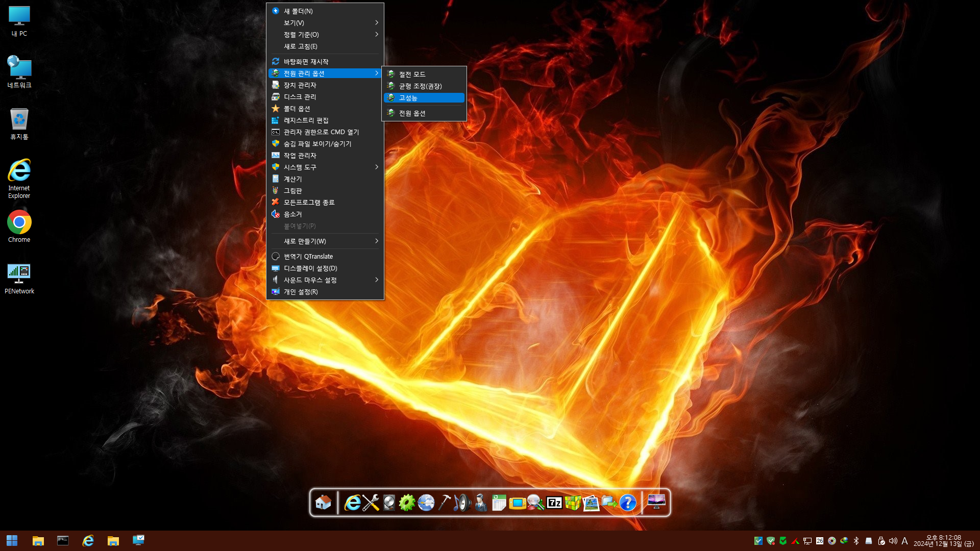This screenshot has height=551, width=980.
Task: Expand the 보기(V) submenu
Action: 325,22
